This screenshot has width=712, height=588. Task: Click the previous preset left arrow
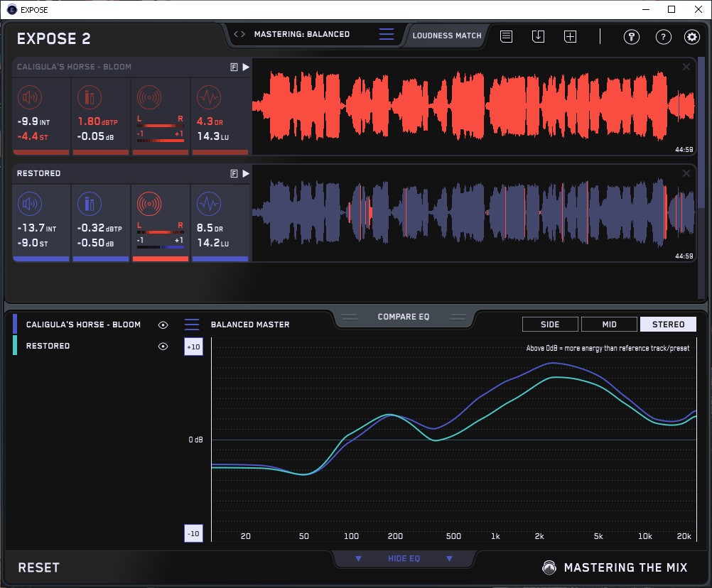[x=236, y=34]
